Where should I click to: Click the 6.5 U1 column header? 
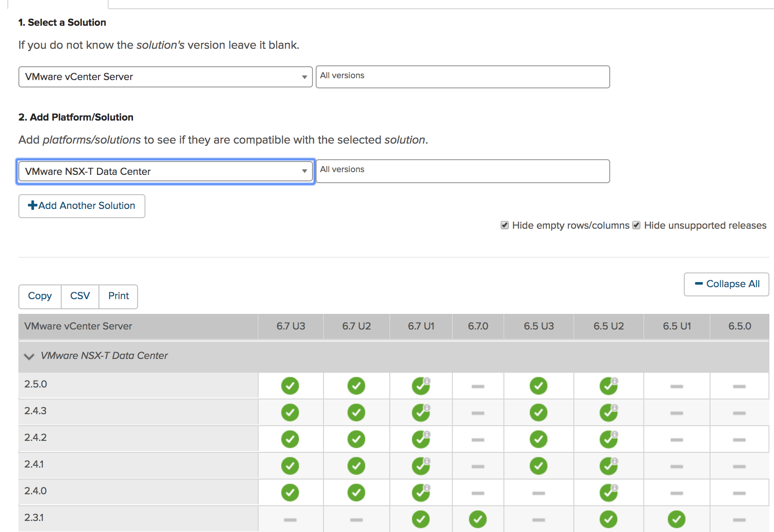click(677, 326)
